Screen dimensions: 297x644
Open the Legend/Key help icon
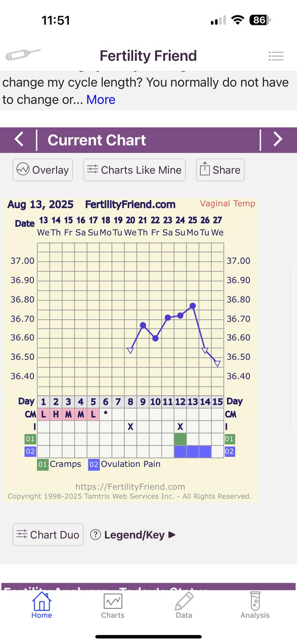point(95,535)
